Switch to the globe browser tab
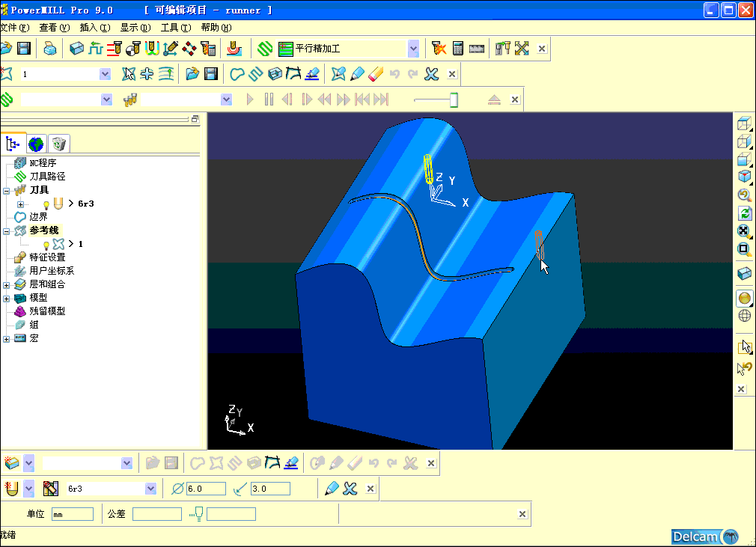This screenshot has width=756, height=547. coord(36,144)
